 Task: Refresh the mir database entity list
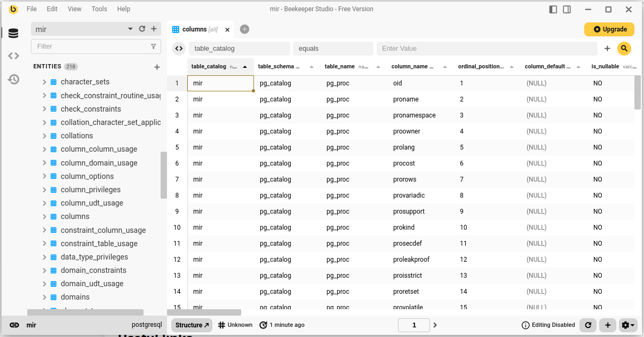[x=142, y=29]
